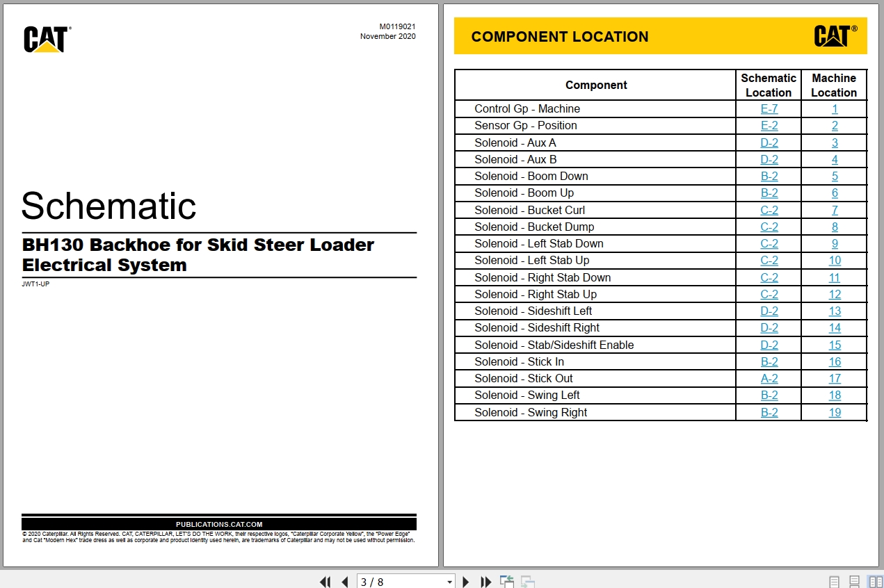Open machine location link 9
This screenshot has height=588, width=884.
pyautogui.click(x=835, y=243)
